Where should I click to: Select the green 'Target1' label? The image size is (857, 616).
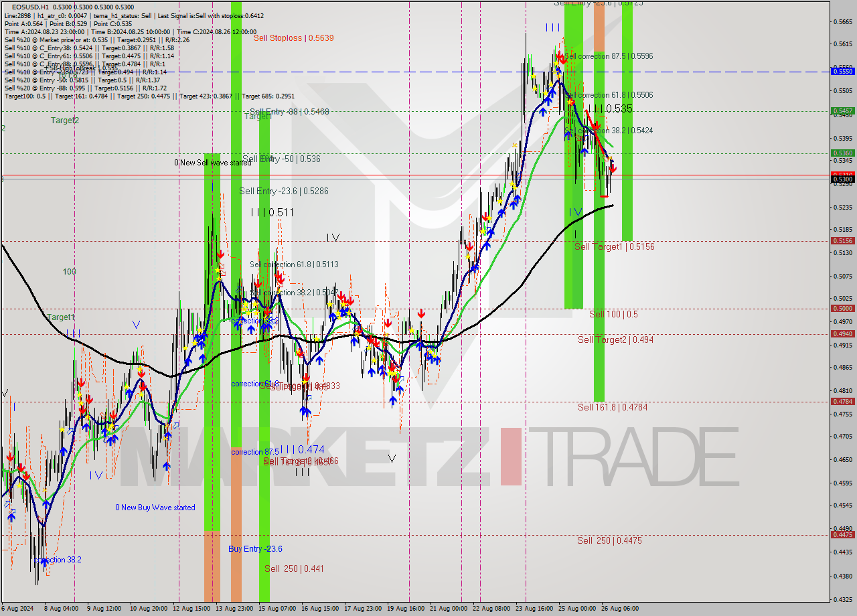[x=61, y=317]
